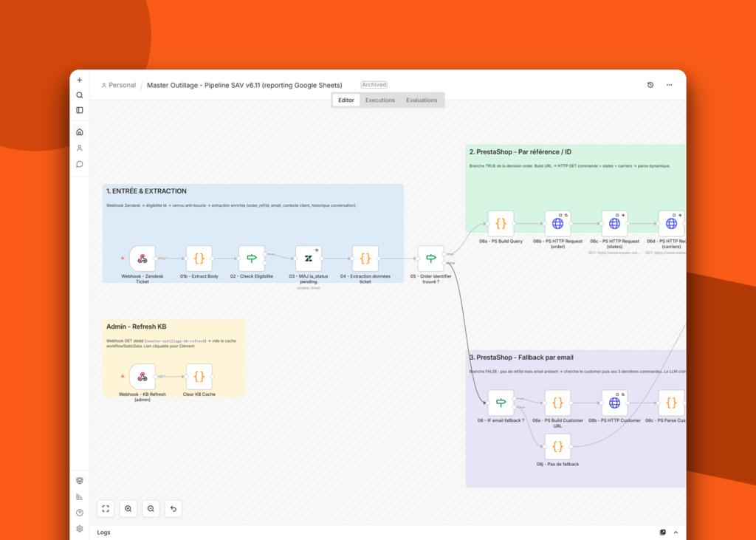Switch to the Evaluations tab

(x=422, y=100)
